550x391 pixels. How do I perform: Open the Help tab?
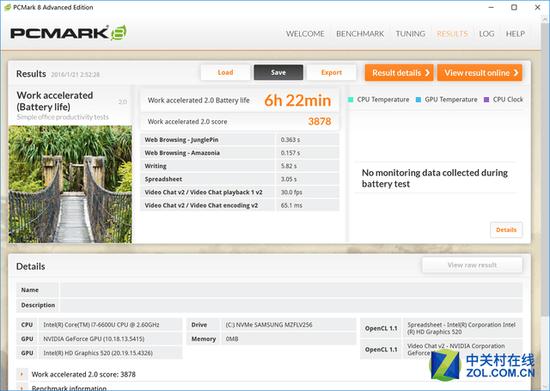pyautogui.click(x=515, y=34)
